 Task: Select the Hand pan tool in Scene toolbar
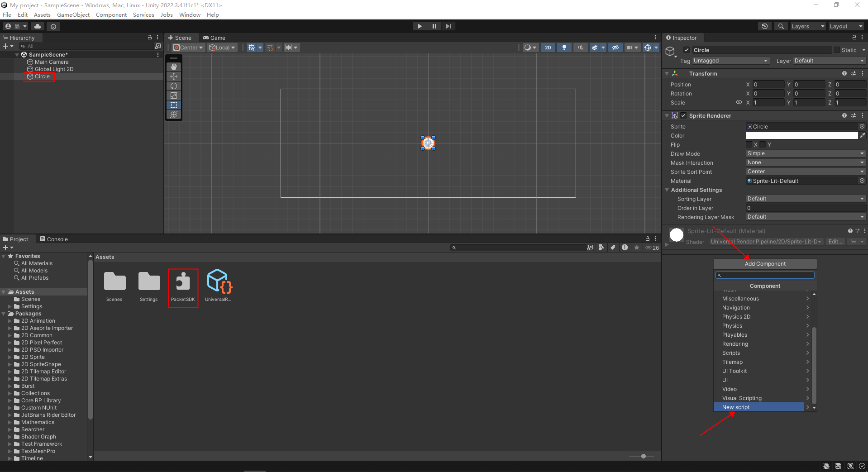click(x=174, y=67)
